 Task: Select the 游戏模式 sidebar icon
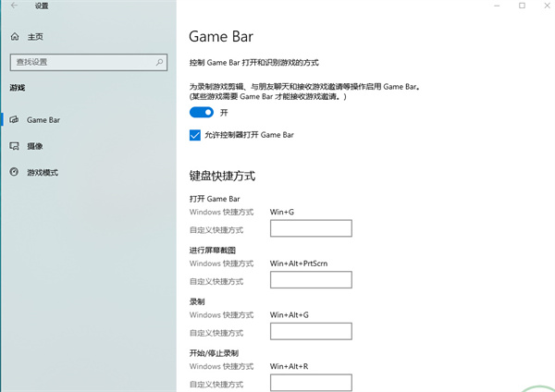pos(14,172)
